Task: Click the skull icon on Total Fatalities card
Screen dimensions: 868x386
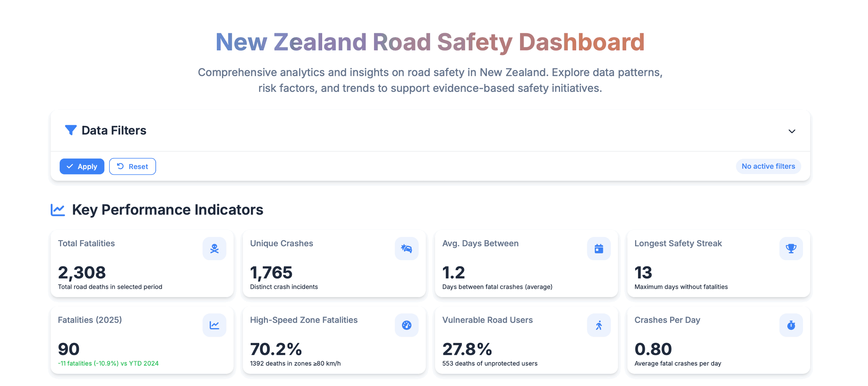Action: (214, 248)
